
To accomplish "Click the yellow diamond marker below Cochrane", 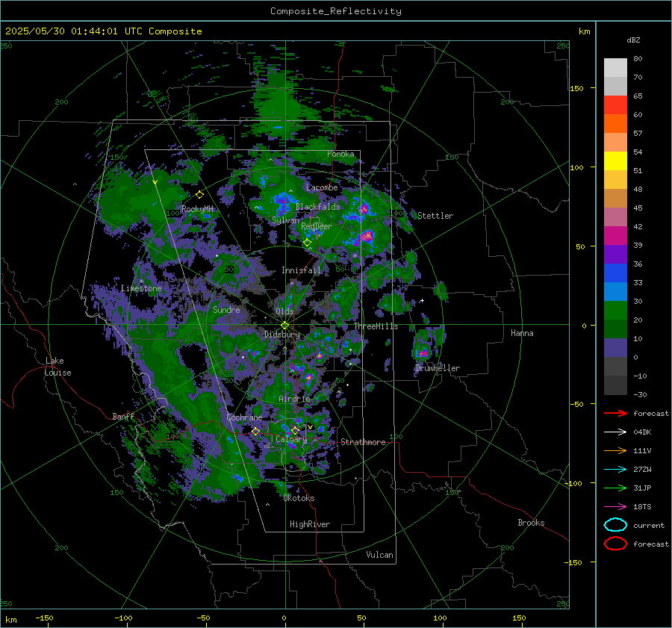I will coord(255,431).
